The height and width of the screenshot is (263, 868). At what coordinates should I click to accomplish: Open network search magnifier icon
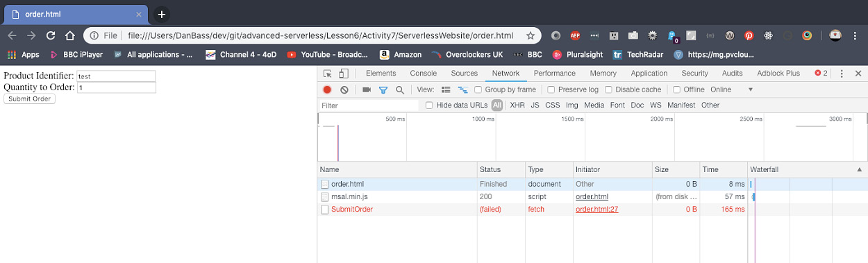pos(399,90)
